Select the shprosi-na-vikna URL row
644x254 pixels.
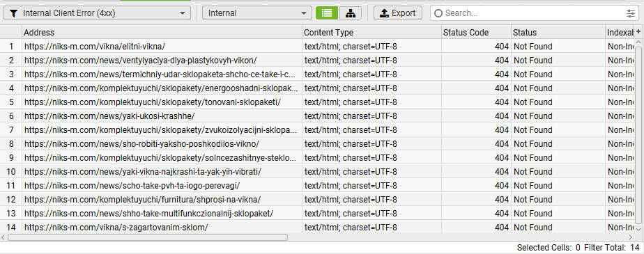point(142,200)
